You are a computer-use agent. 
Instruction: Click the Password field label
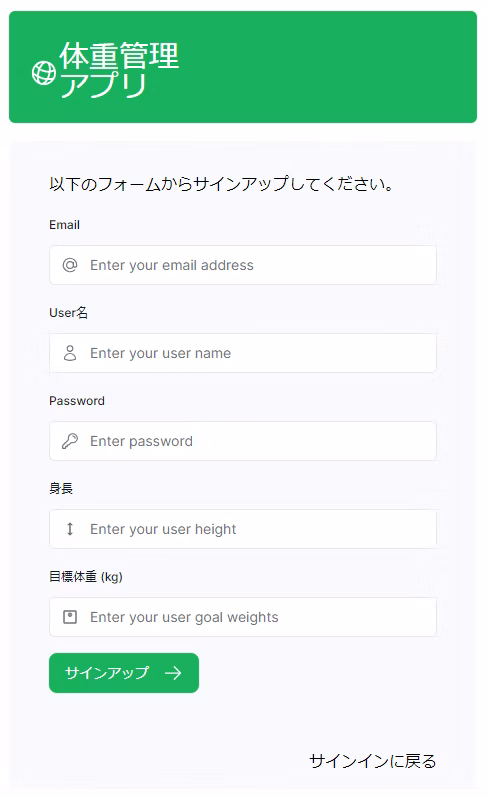[77, 401]
